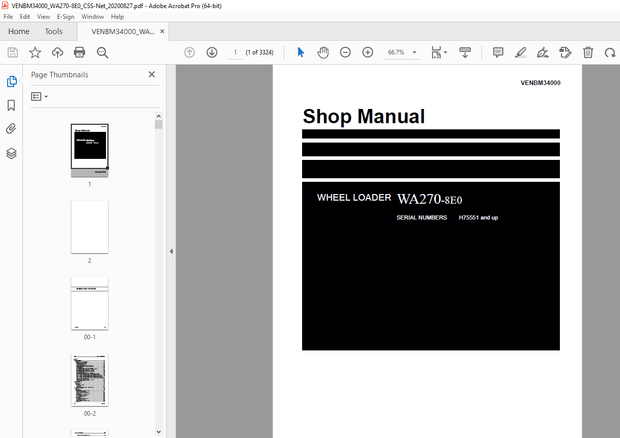Click the Save file icon
The width and height of the screenshot is (620, 438).
tap(13, 53)
